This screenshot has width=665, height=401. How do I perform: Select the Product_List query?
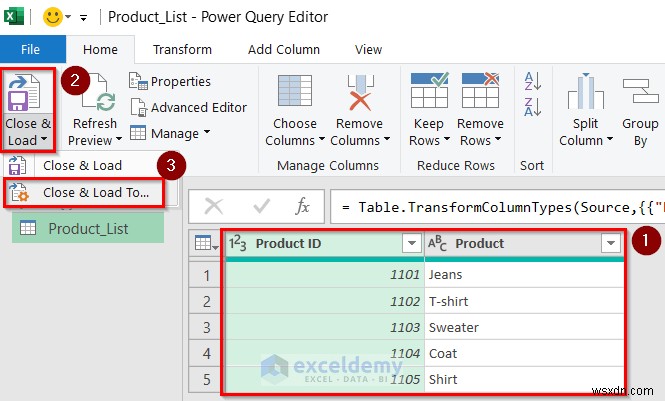88,228
